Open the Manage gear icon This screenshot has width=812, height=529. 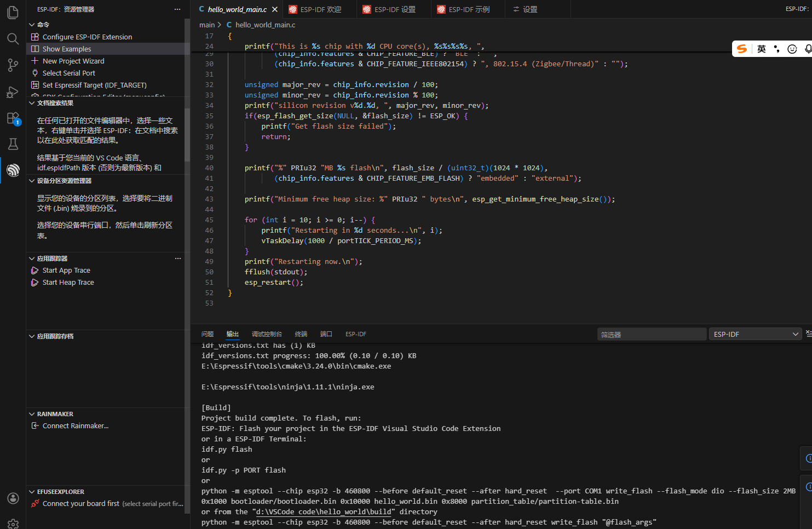(x=13, y=523)
